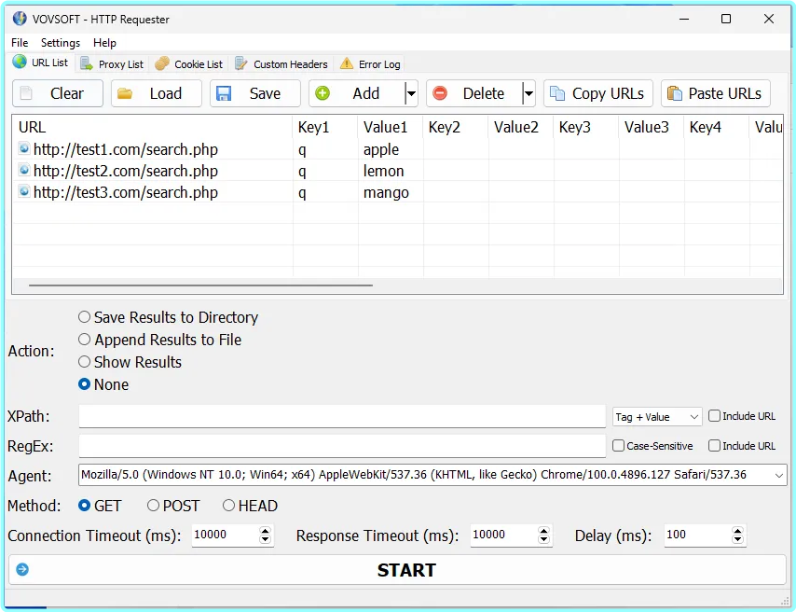Click the row icon for test2.com URL
The image size is (796, 612).
pyautogui.click(x=24, y=169)
